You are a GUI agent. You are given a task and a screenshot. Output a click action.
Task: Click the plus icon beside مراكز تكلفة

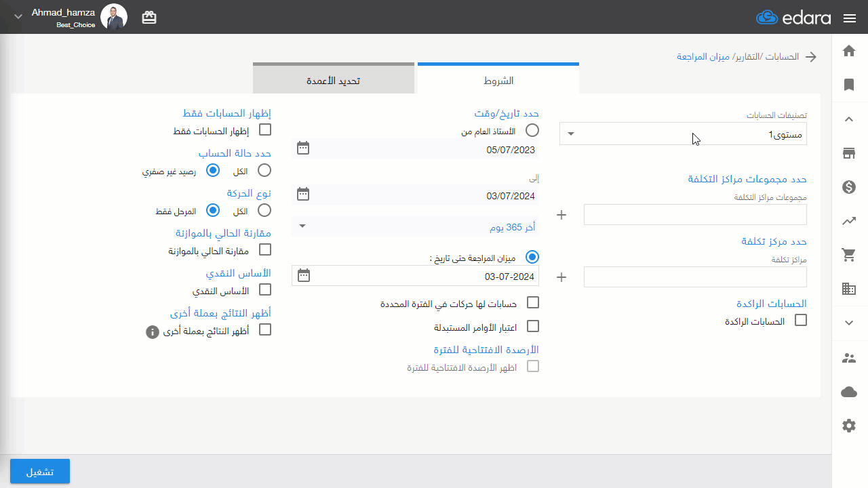coord(561,277)
